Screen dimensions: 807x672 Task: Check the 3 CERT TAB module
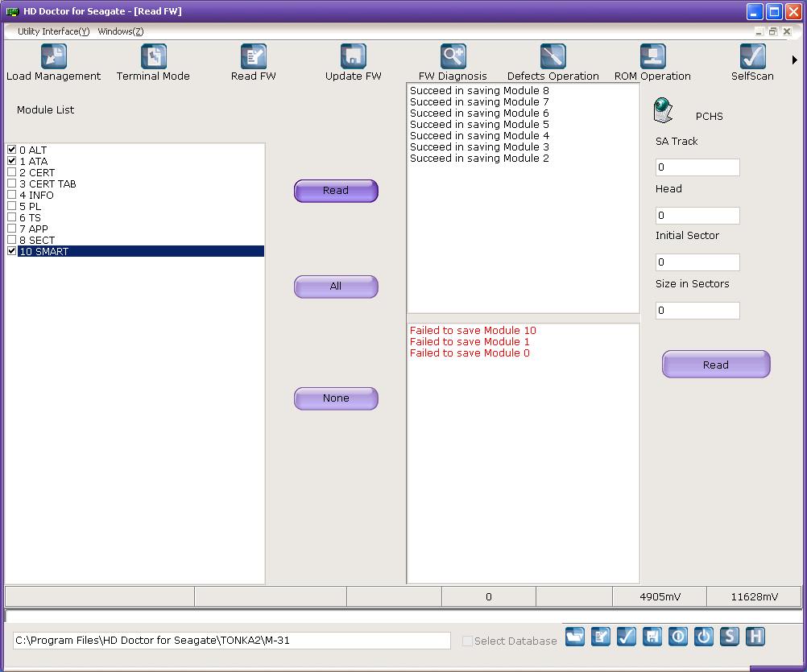[12, 183]
